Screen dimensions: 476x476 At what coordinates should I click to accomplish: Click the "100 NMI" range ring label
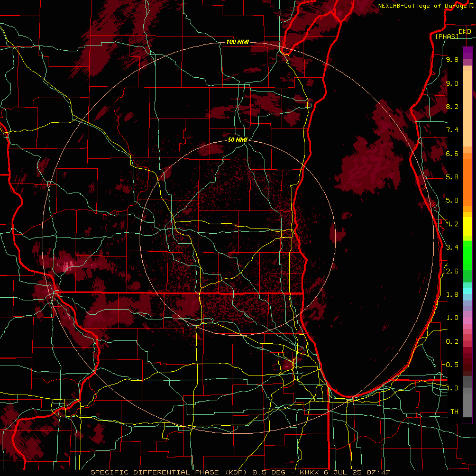[237, 42]
